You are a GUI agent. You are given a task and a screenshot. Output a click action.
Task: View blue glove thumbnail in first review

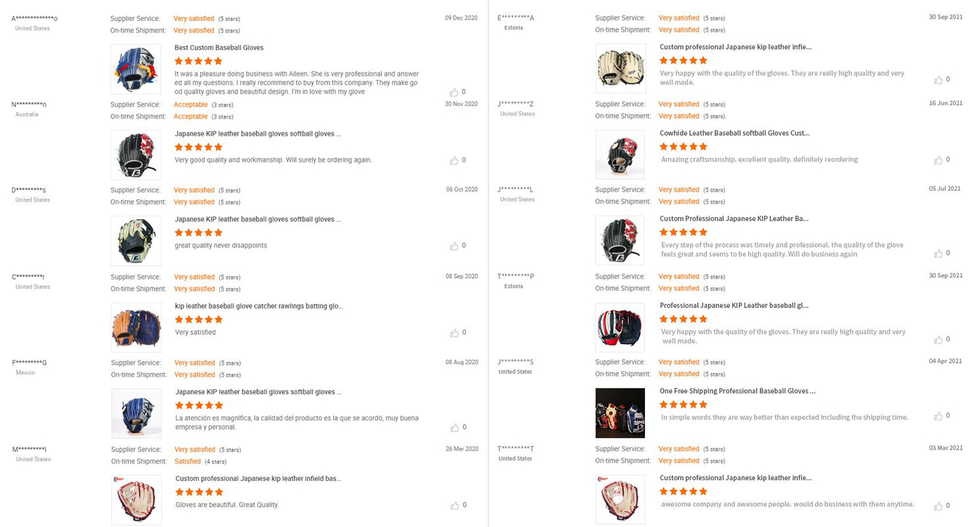(x=136, y=69)
